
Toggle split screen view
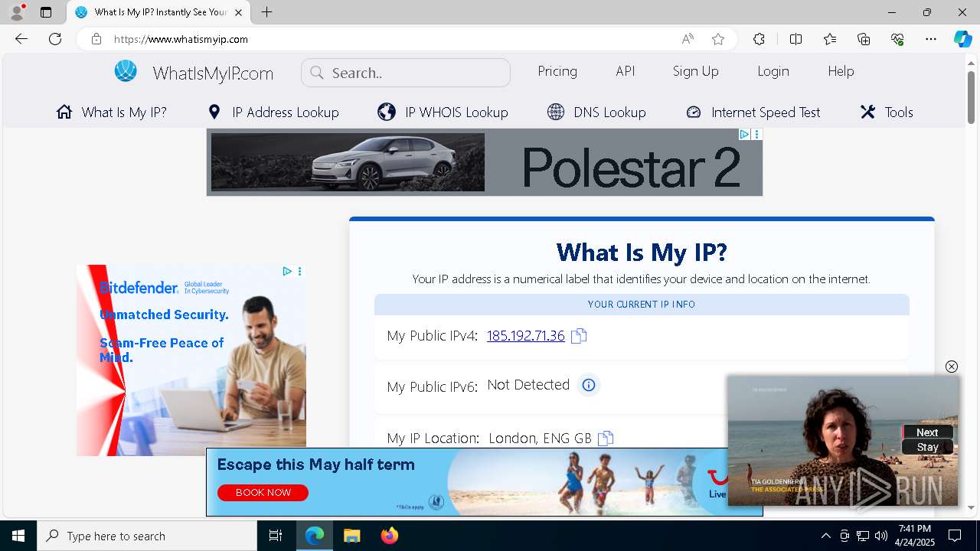(x=795, y=39)
